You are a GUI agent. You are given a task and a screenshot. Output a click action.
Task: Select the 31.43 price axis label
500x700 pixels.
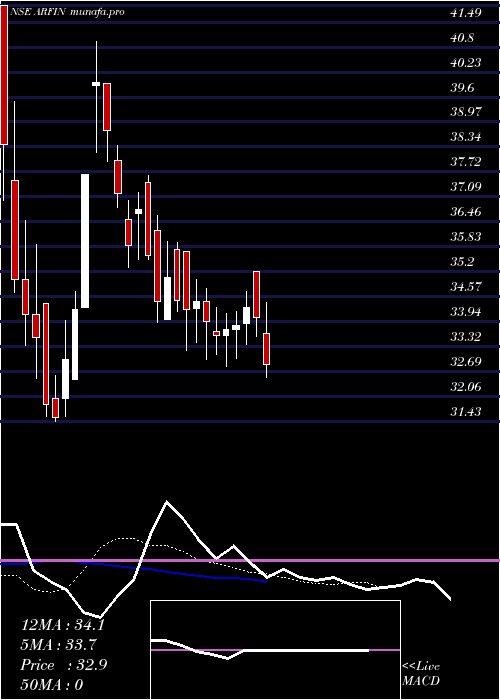(x=466, y=412)
